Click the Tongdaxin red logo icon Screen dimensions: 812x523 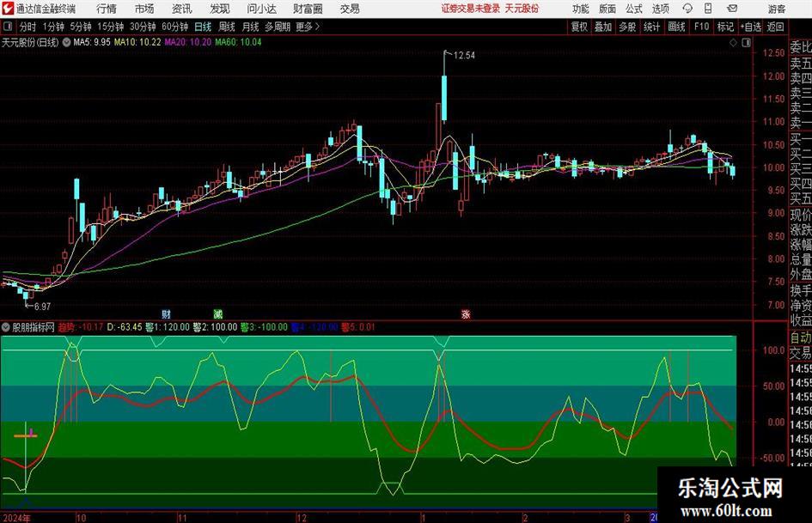pyautogui.click(x=8, y=9)
